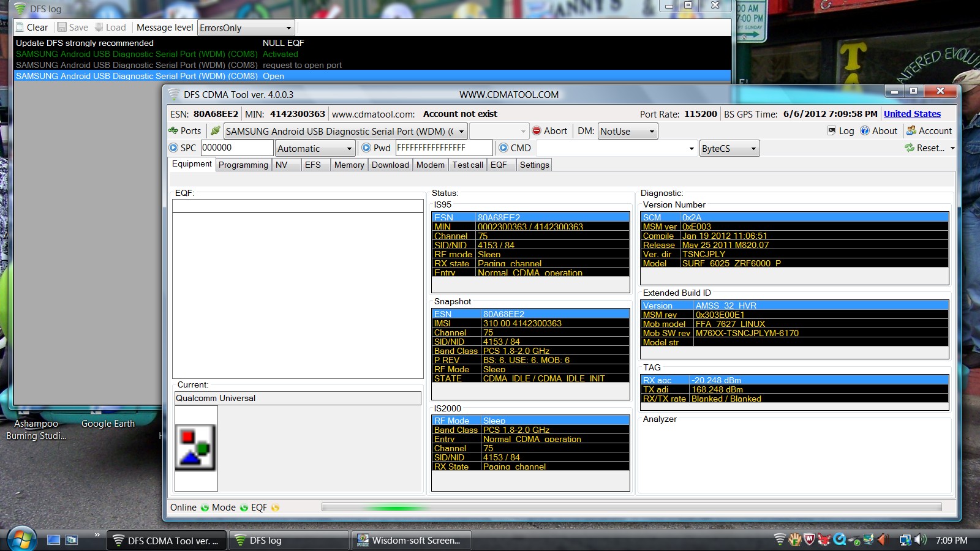Click Clear button in DFS log

click(31, 28)
